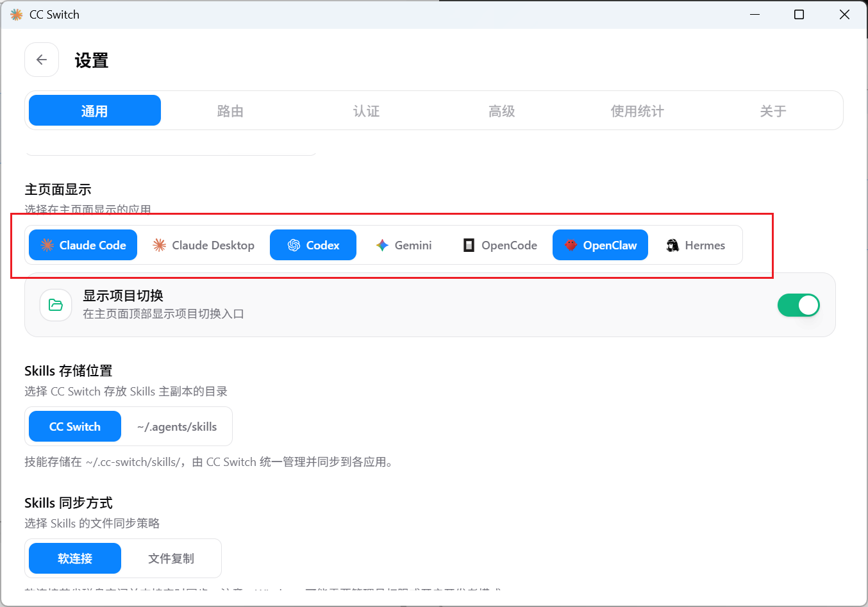Click the folder icon beside 显示项目切换
868x607 pixels.
(56, 305)
